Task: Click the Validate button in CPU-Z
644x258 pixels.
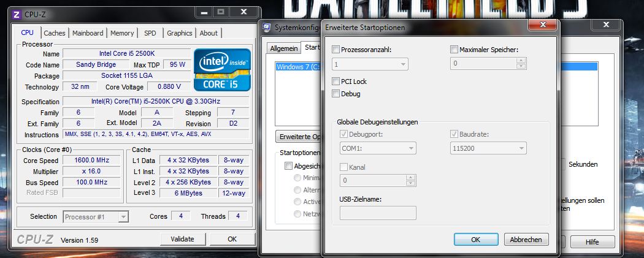Action: (182, 239)
